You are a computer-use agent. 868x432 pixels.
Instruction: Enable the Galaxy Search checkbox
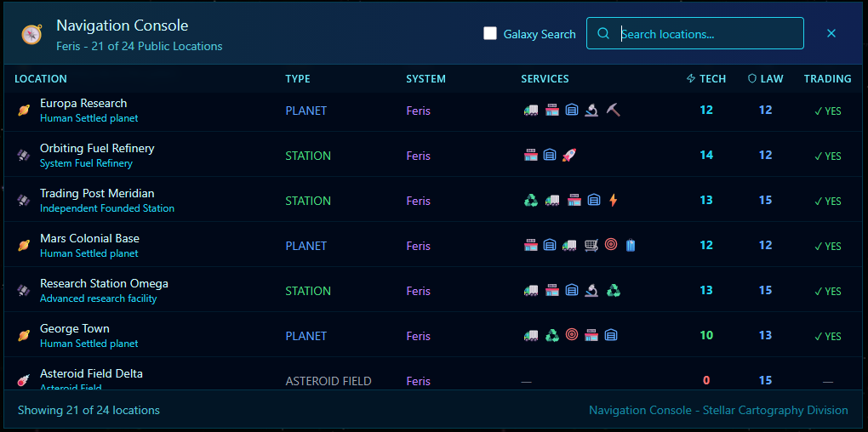click(490, 34)
